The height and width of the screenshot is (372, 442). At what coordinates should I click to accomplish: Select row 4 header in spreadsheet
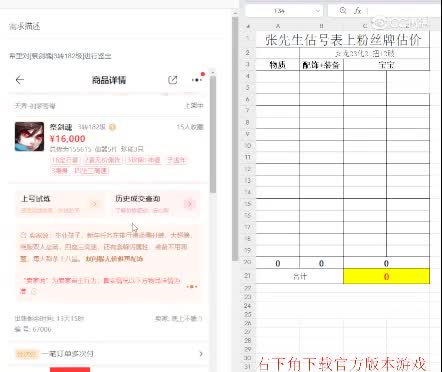tap(248, 76)
